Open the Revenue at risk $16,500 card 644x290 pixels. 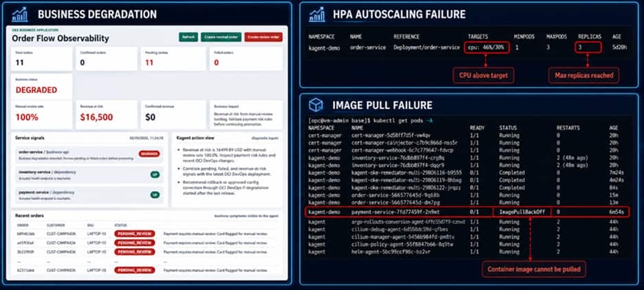tap(106, 115)
